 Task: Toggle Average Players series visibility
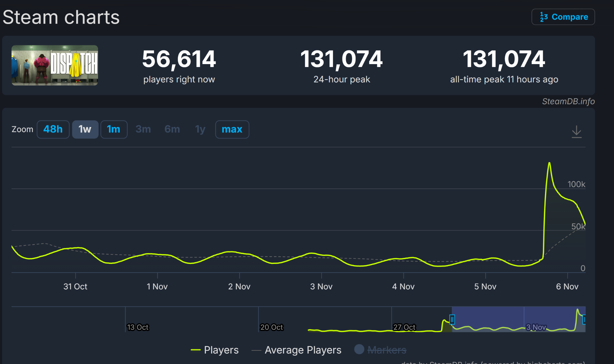(297, 350)
